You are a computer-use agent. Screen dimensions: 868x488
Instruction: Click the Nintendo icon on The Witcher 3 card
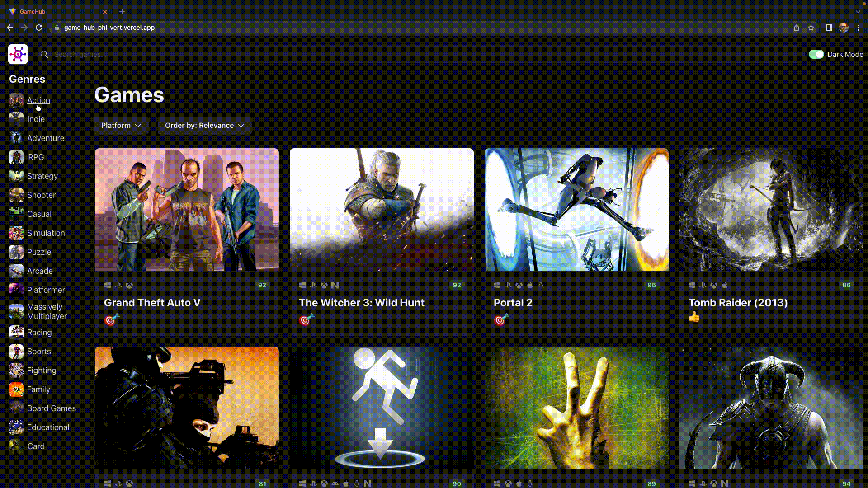click(x=335, y=285)
